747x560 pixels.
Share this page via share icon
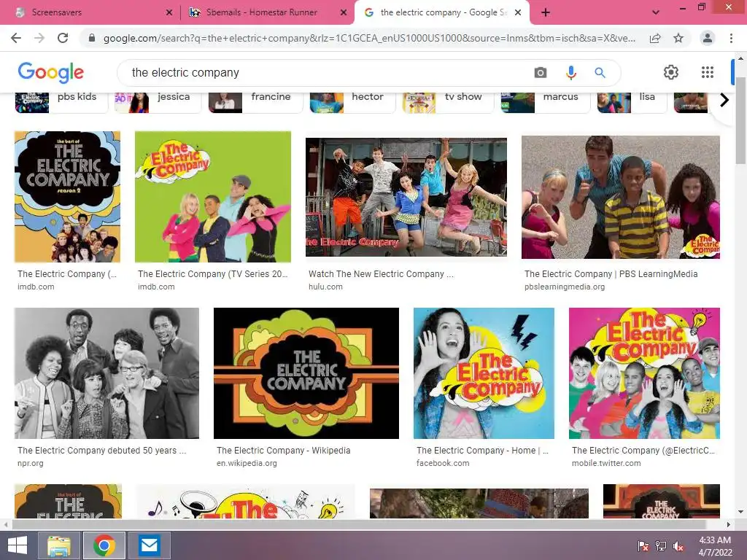(655, 38)
